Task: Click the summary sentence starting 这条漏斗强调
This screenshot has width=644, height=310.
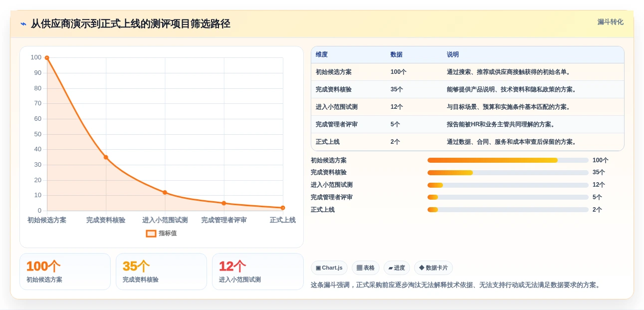Action: 456,285
